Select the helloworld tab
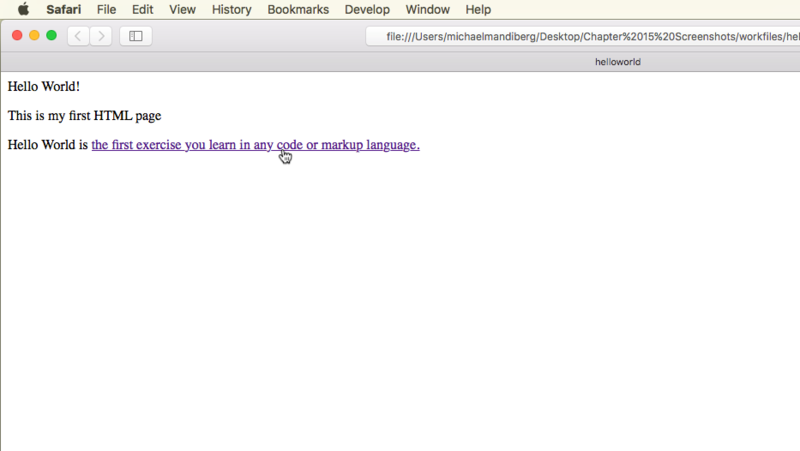Viewport: 800px width, 451px height. click(x=617, y=61)
